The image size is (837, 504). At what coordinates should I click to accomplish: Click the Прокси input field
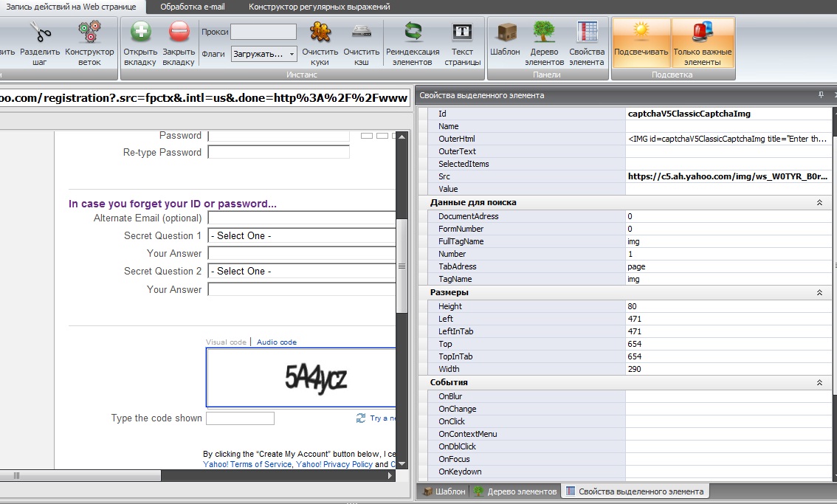(x=263, y=32)
